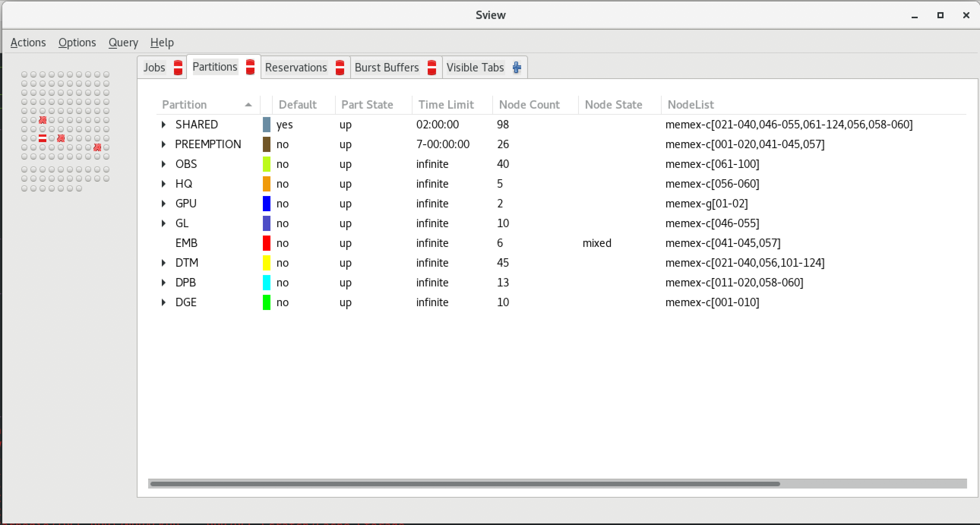The width and height of the screenshot is (980, 525).
Task: Open the Options menu
Action: (77, 42)
